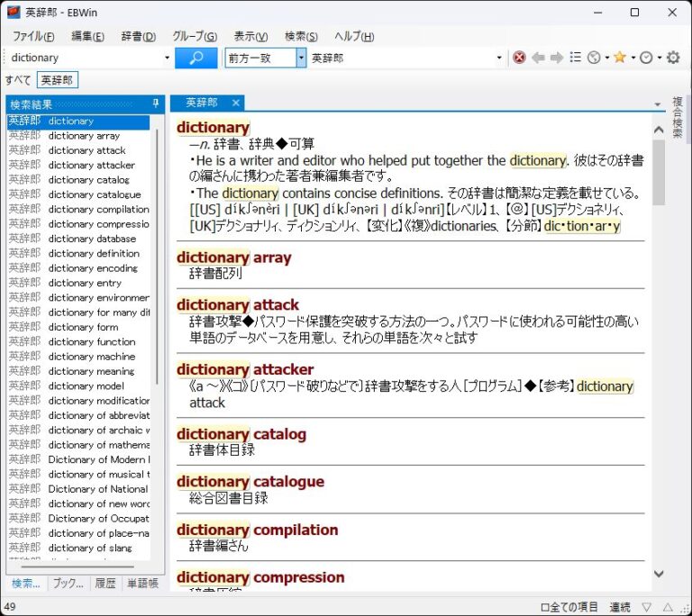Open the 複合検索 side panel
Viewport: 692px width, 616px height.
(678, 117)
